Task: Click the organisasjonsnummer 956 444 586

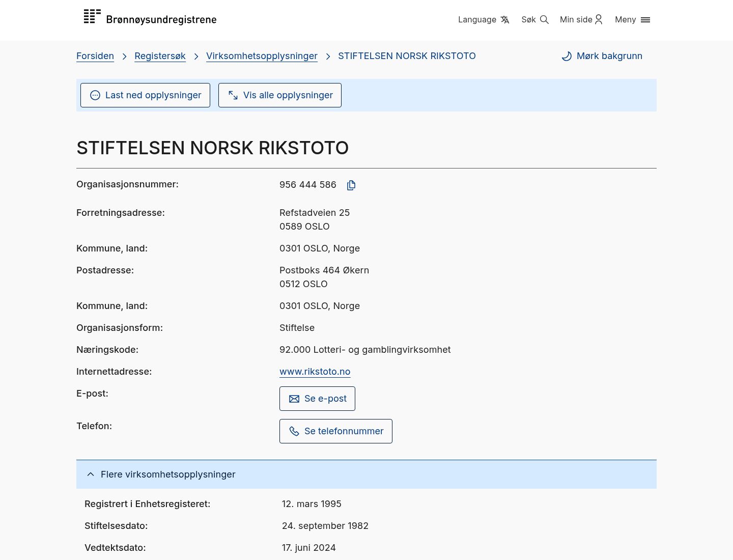Action: pyautogui.click(x=308, y=185)
